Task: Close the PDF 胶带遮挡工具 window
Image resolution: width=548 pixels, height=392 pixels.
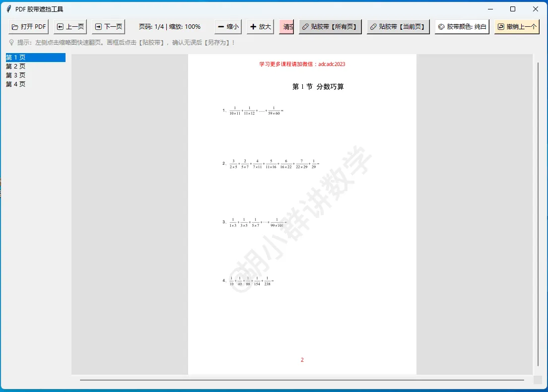Action: [536, 9]
